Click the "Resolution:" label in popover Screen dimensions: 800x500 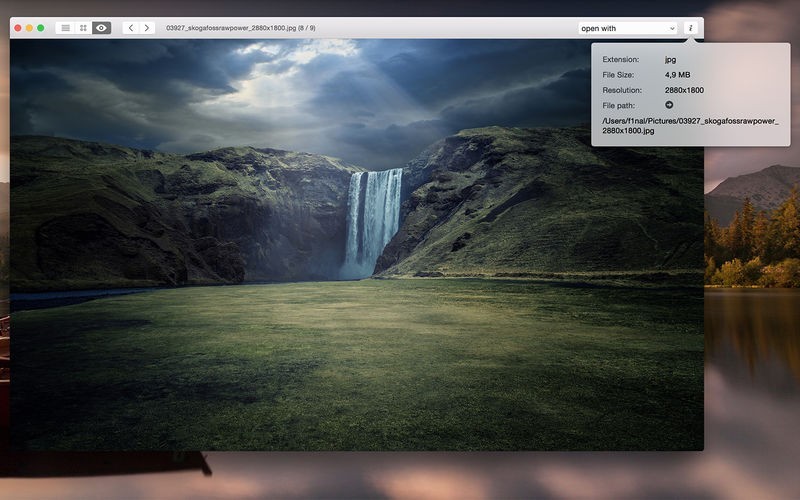tap(622, 90)
